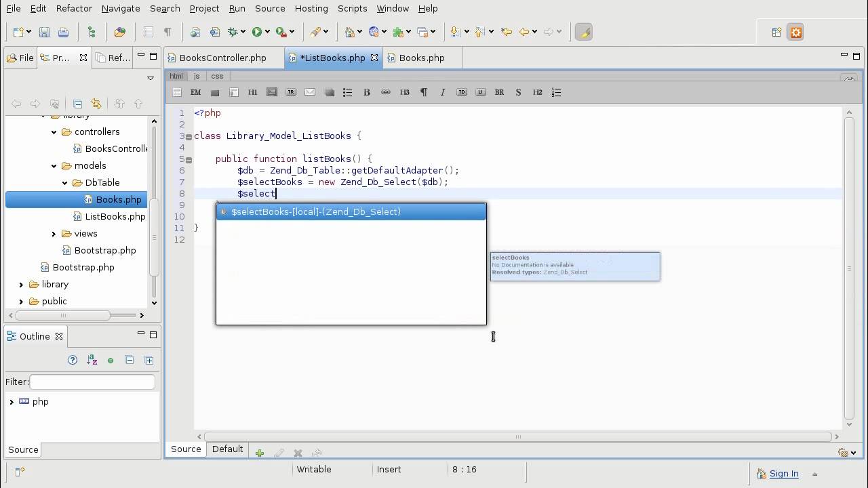This screenshot has width=868, height=488.
Task: Insert image tag from editor toolbar
Action: (272, 92)
